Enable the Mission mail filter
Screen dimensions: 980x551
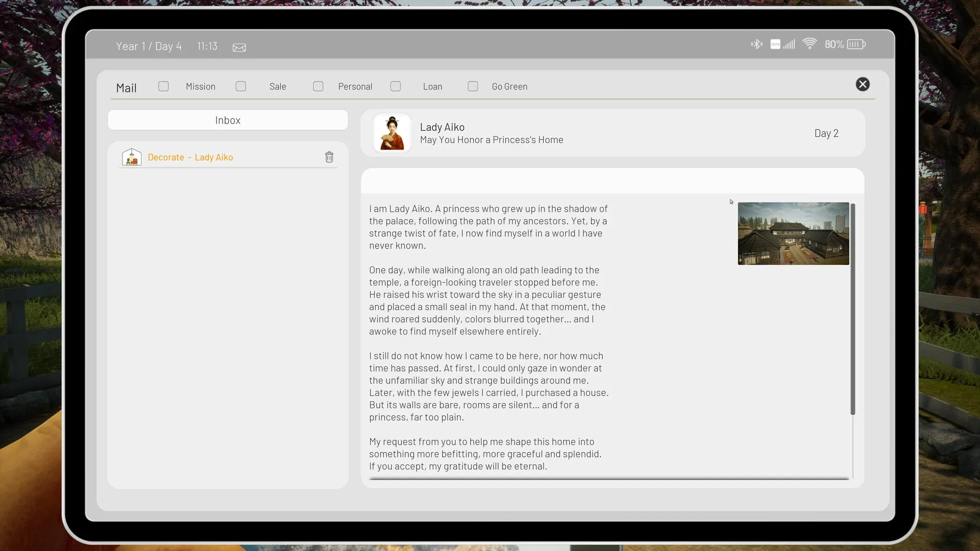point(163,86)
